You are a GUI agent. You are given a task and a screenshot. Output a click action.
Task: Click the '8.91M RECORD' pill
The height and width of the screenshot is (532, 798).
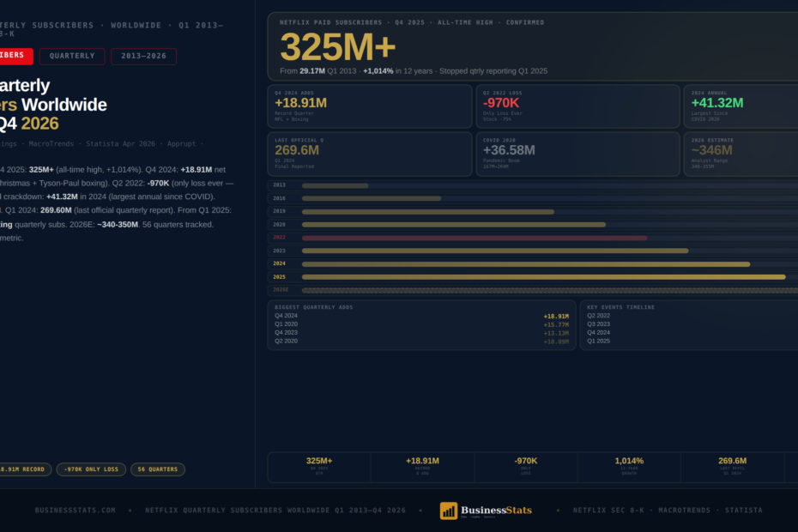click(x=24, y=469)
